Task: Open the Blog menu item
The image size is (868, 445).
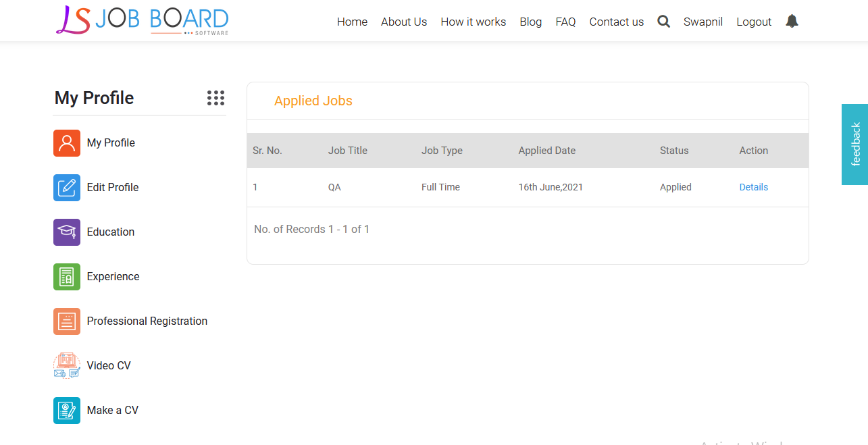Action: click(530, 22)
